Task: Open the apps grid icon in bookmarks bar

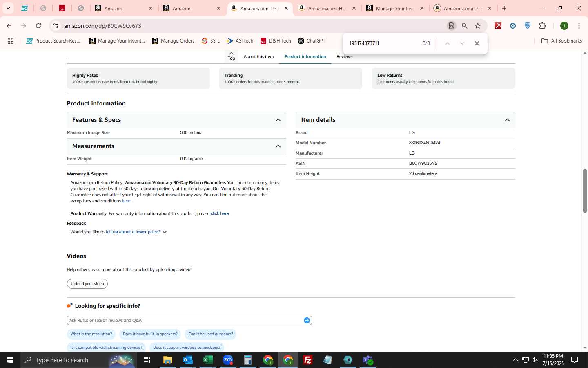Action: click(x=11, y=41)
